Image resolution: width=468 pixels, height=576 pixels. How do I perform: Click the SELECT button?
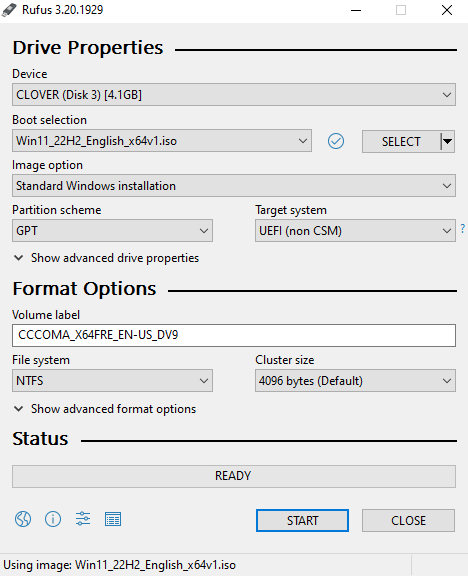[401, 141]
